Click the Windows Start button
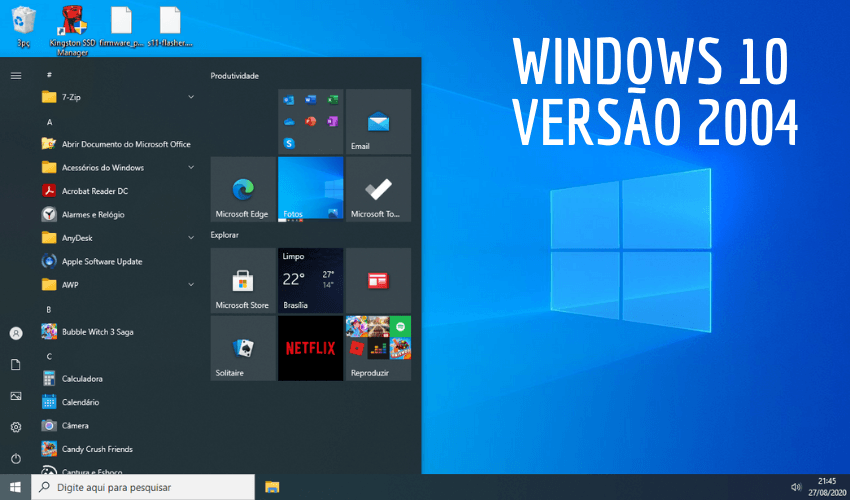Viewport: 850px width, 500px height. (15, 487)
